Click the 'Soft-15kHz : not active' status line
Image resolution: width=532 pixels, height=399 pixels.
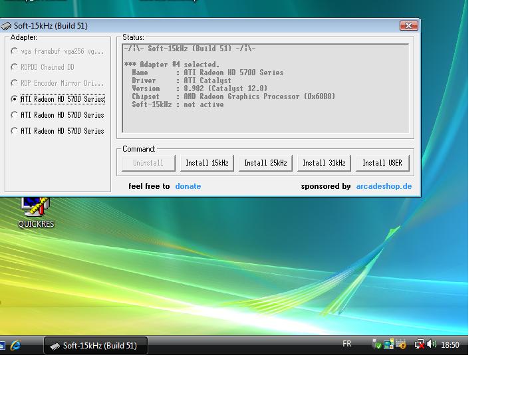[178, 105]
